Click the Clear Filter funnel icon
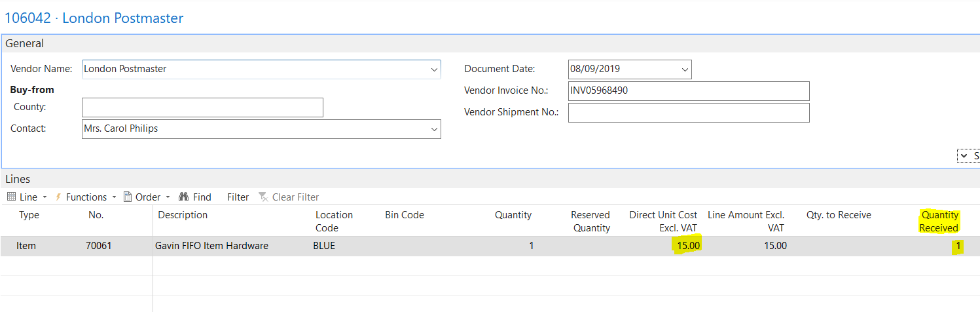The height and width of the screenshot is (312, 980). [x=263, y=197]
